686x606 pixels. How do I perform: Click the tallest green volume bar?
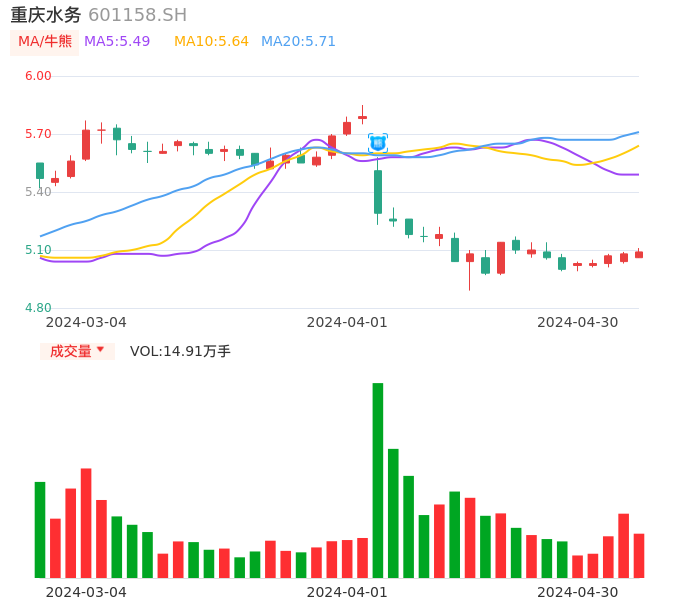378,480
